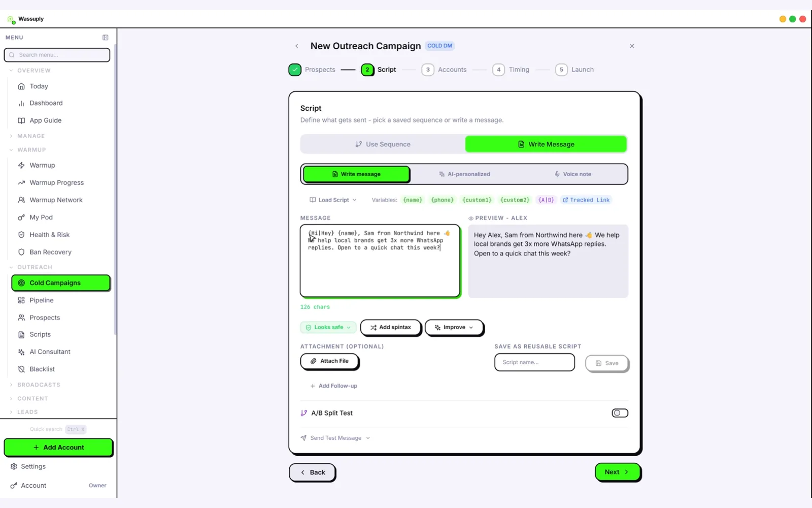Click the Back button
812x508 pixels.
pos(312,472)
